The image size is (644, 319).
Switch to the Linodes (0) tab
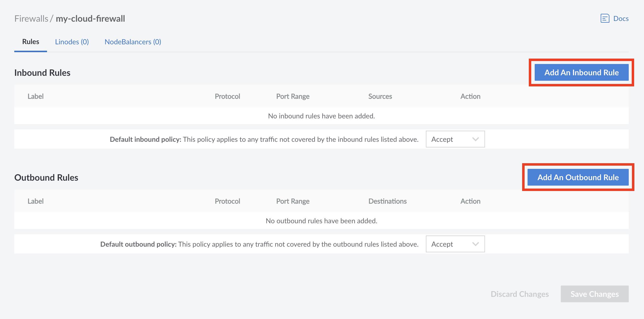[x=72, y=42]
